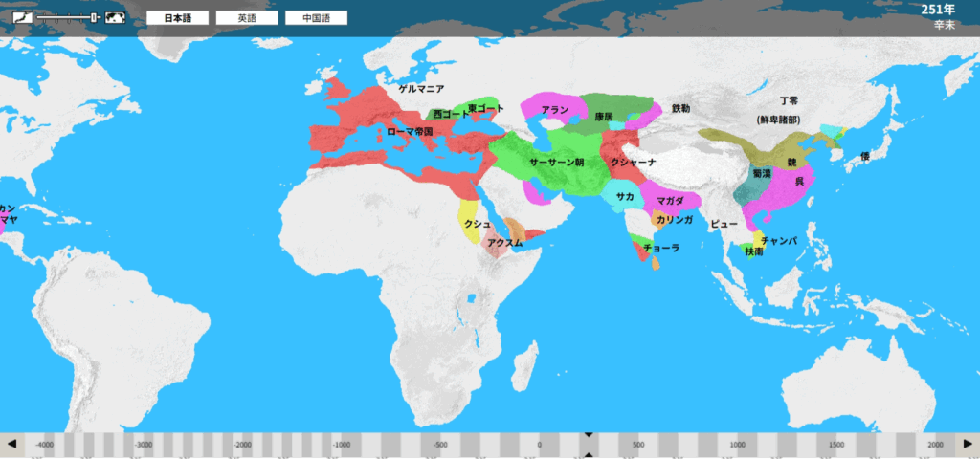
Task: Click the アクスム label in East Africa
Action: pyautogui.click(x=504, y=243)
